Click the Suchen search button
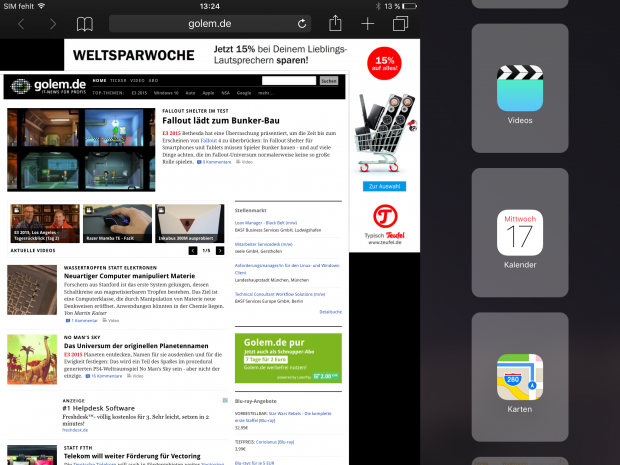Screen dimensions: 620x465 point(329,81)
